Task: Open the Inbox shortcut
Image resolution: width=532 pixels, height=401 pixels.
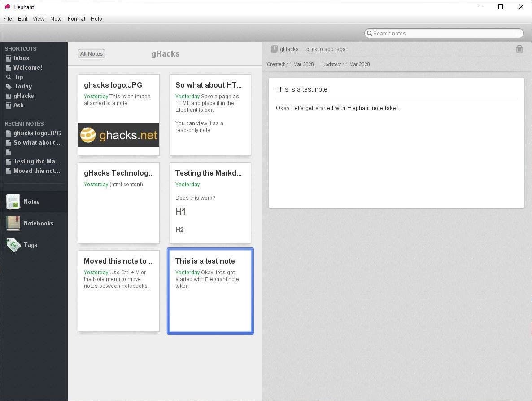Action: click(x=21, y=58)
